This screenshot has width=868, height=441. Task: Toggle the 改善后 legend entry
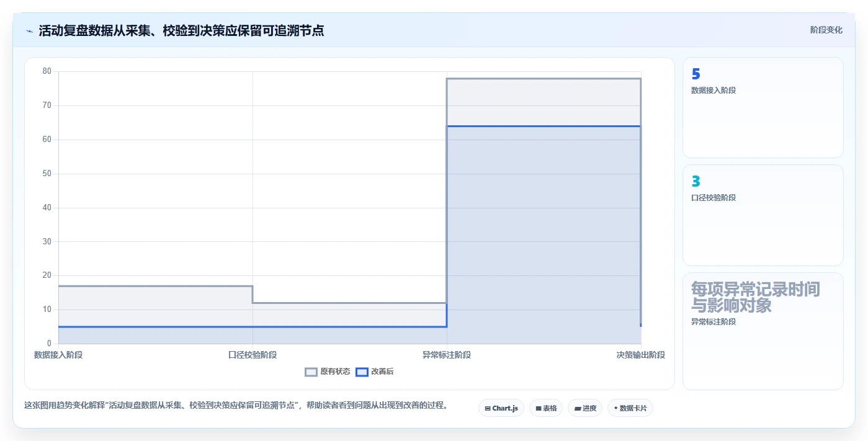tap(374, 372)
